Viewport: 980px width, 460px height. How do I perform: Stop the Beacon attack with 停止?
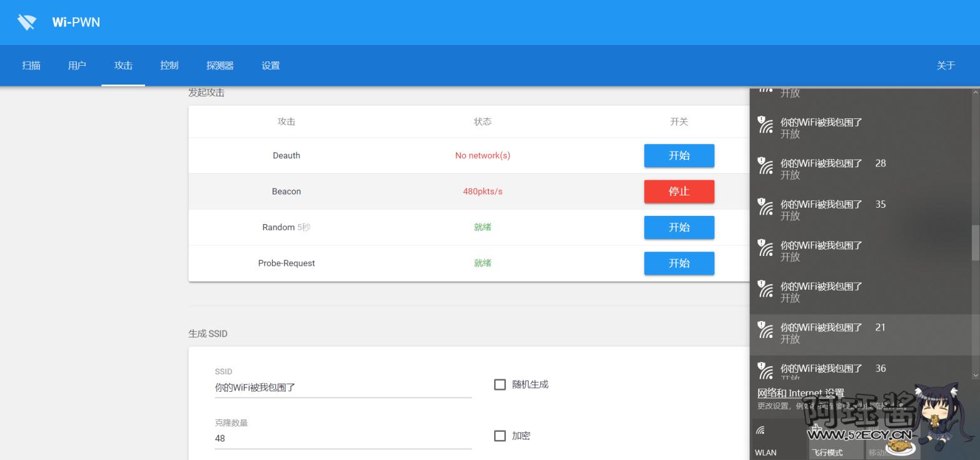point(679,192)
